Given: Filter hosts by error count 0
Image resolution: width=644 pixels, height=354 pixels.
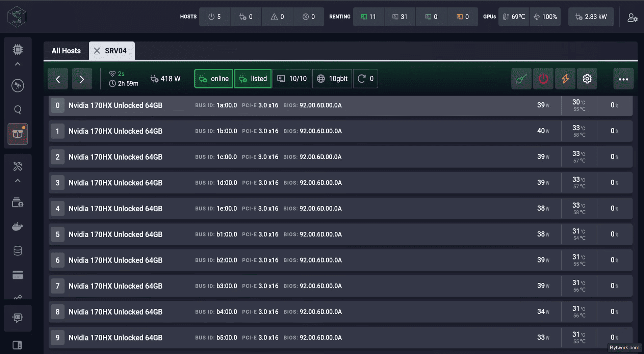Looking at the screenshot, I should tap(309, 17).
